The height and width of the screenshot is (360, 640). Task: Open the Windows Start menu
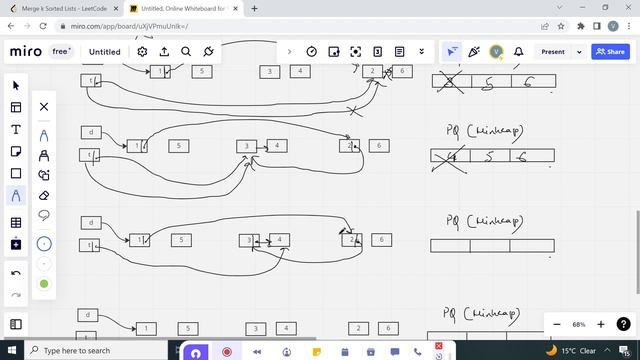tap(12, 351)
